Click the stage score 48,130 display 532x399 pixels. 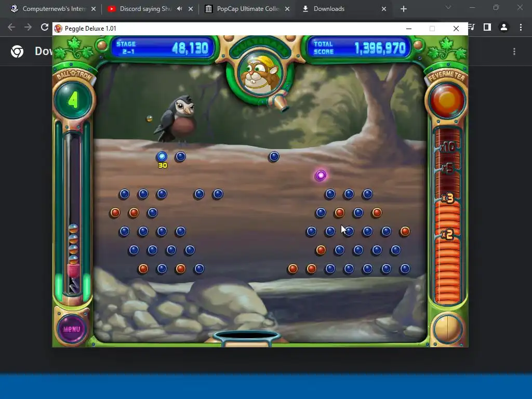pyautogui.click(x=190, y=48)
